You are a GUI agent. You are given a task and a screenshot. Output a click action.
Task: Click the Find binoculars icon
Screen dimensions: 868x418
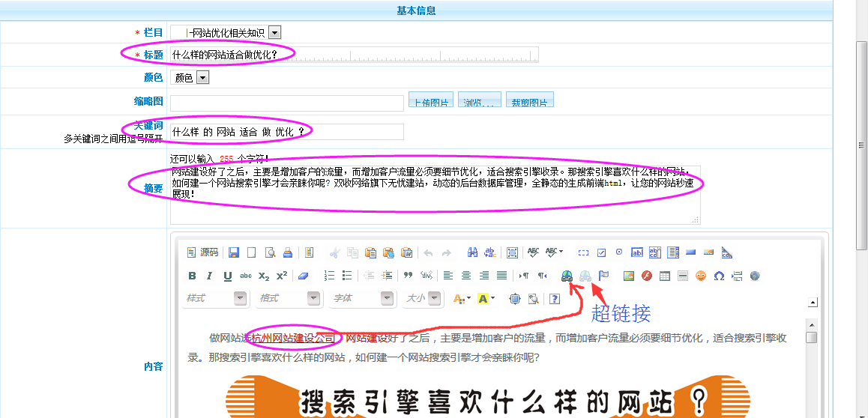coord(473,252)
